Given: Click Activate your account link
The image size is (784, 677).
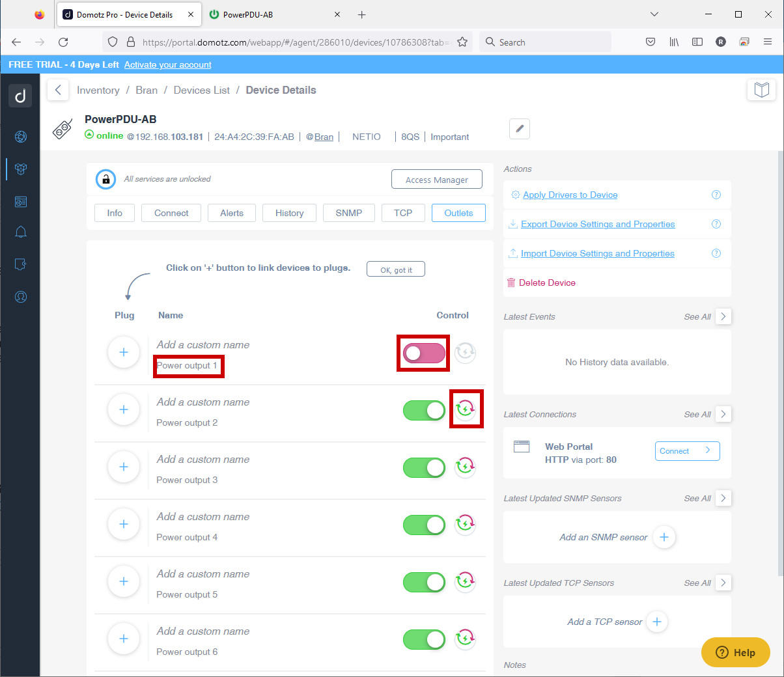Looking at the screenshot, I should (168, 64).
